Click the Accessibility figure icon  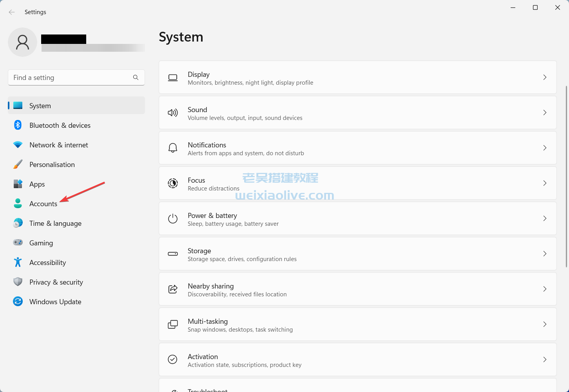[x=18, y=262]
